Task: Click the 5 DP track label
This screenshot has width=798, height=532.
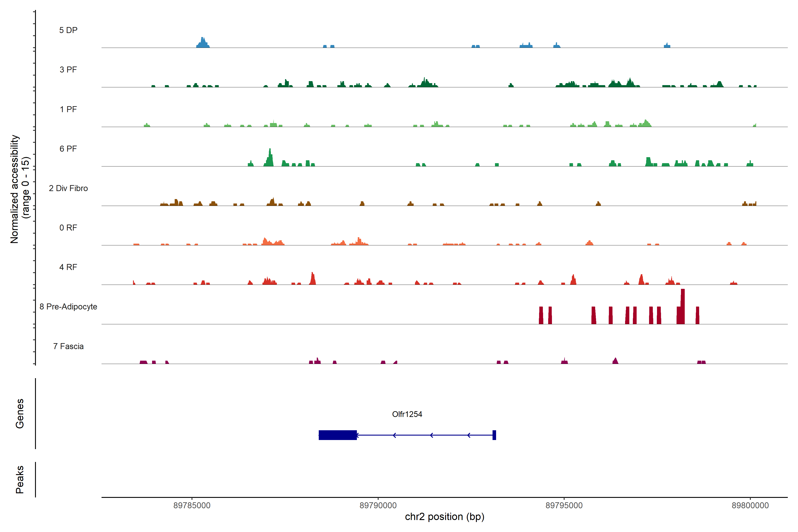Action: tap(68, 30)
